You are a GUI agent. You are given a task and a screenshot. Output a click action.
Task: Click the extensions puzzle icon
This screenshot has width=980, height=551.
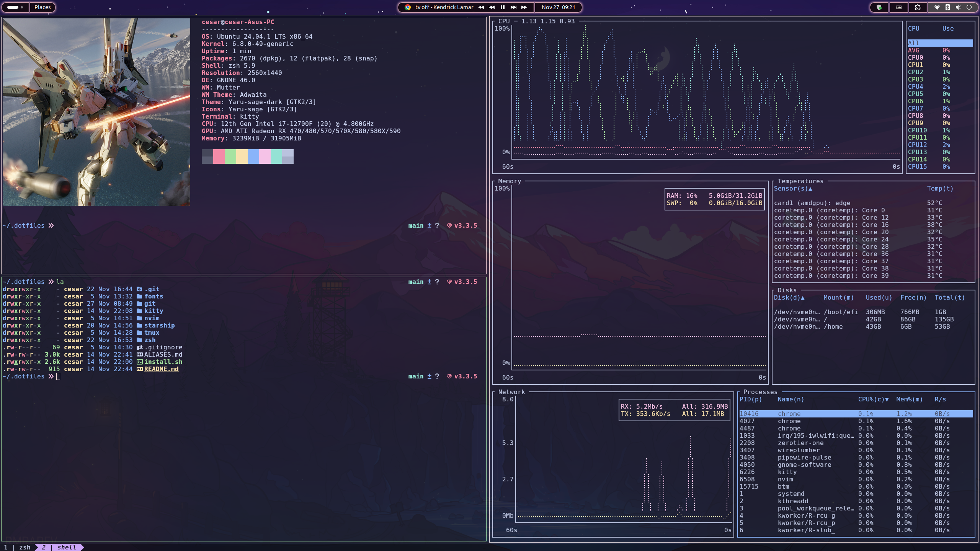pyautogui.click(x=918, y=7)
